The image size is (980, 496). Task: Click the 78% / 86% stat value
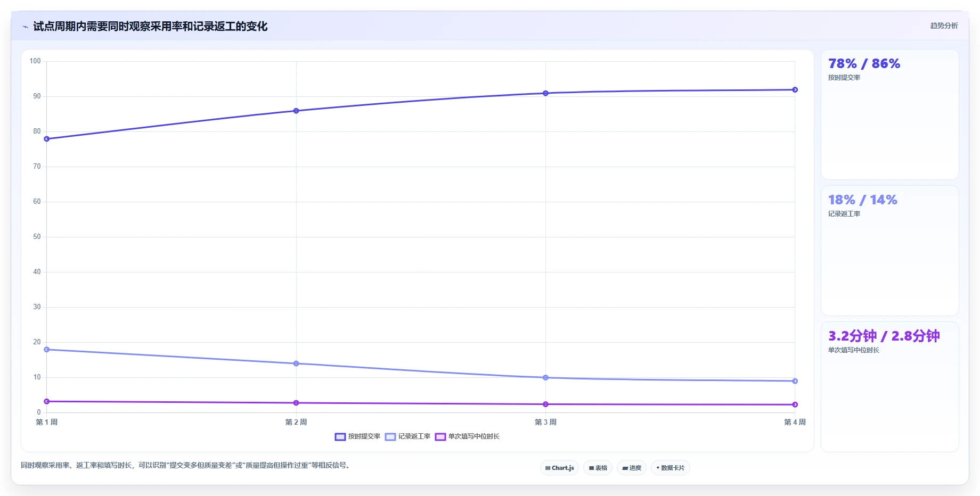864,64
